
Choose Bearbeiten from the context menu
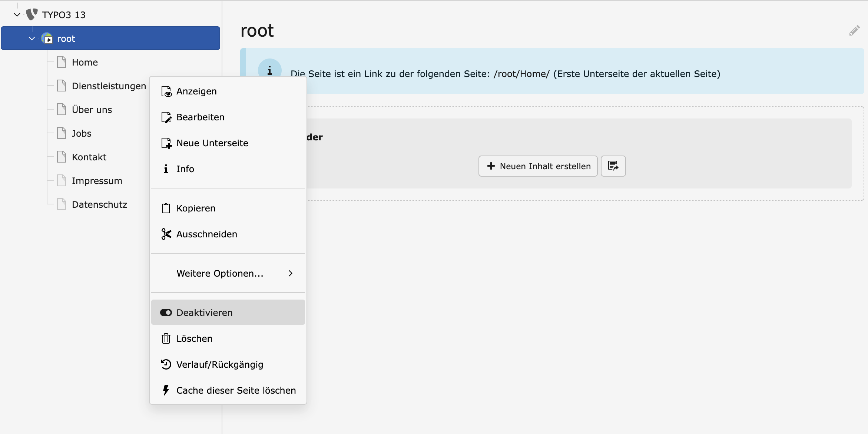[x=200, y=117]
